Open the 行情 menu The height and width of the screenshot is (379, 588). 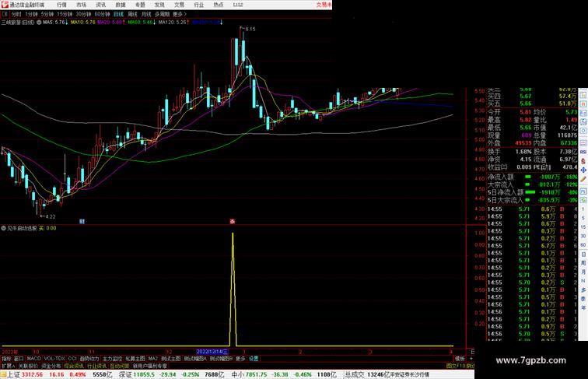click(61, 5)
